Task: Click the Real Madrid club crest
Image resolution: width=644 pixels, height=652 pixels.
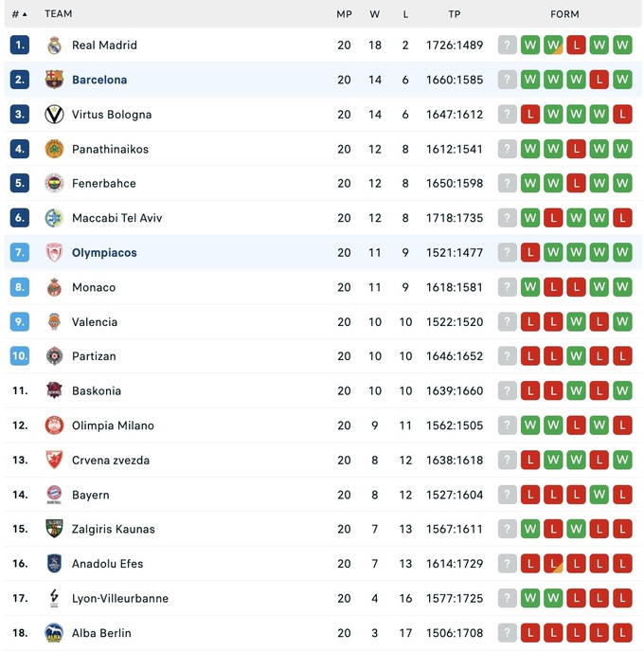Action: [x=54, y=45]
